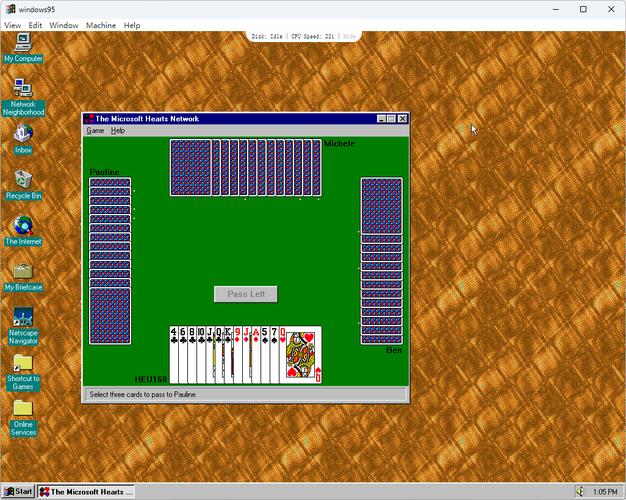Select the 4 of clubs card

[x=174, y=355]
